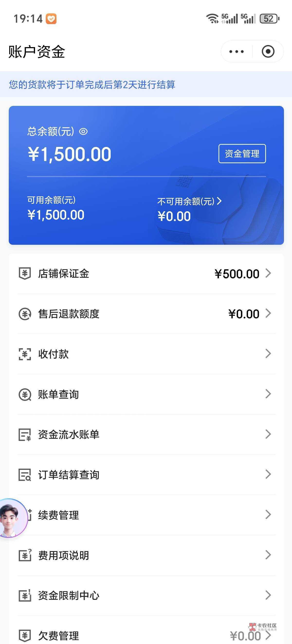Open the mini-program more options menu
Viewport: 292px width, 644px height.
coord(237,52)
